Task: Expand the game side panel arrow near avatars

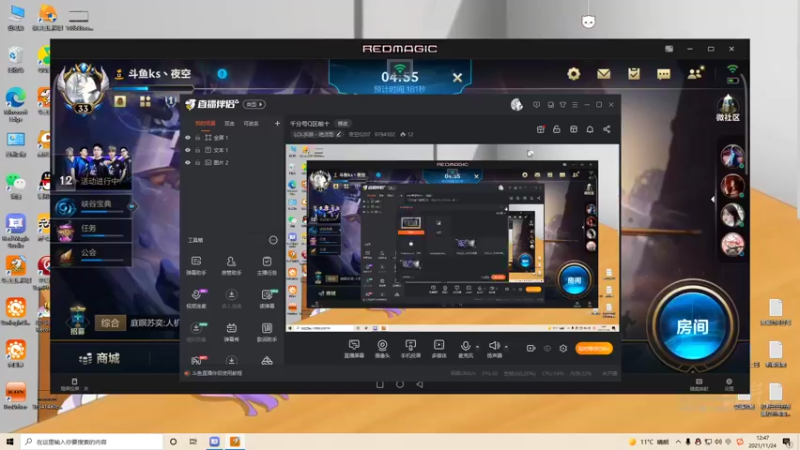Action: pyautogui.click(x=713, y=199)
